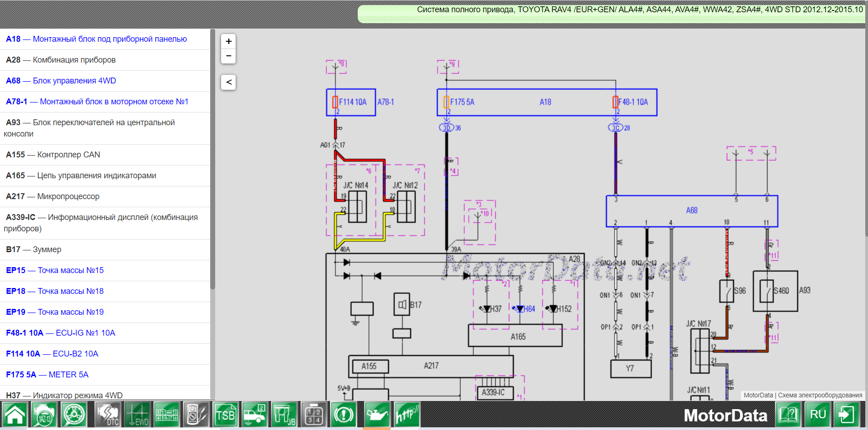Open A68 Блок управления 4WD link
This screenshot has height=430, width=868.
(x=61, y=81)
